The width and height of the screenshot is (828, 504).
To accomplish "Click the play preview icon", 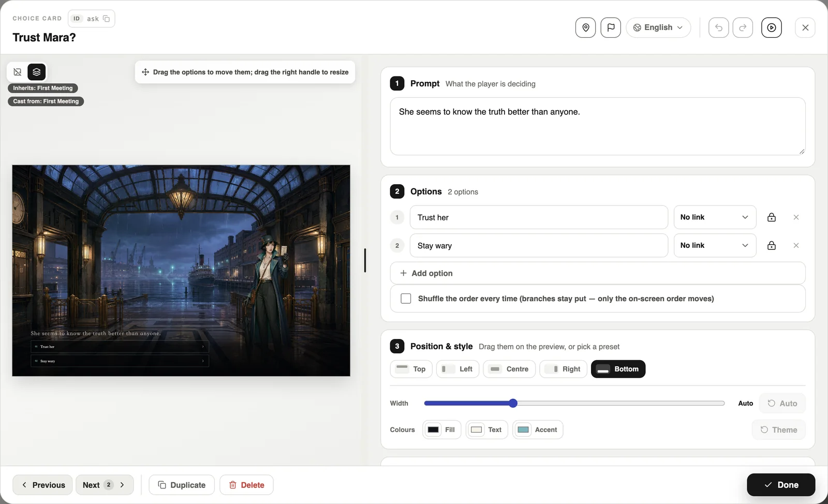I will click(771, 27).
